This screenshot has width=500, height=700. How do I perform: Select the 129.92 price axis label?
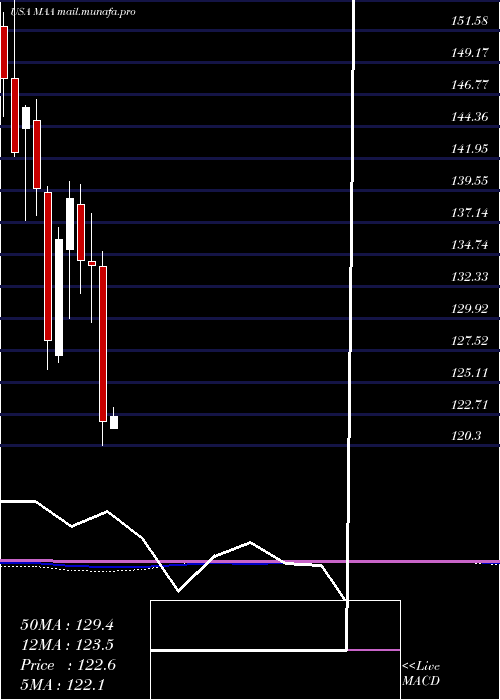(x=469, y=308)
